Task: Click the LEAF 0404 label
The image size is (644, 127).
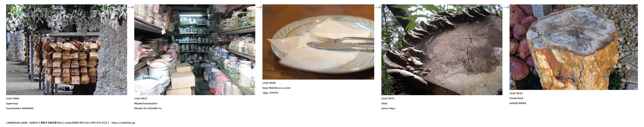Action: [x=13, y=98]
